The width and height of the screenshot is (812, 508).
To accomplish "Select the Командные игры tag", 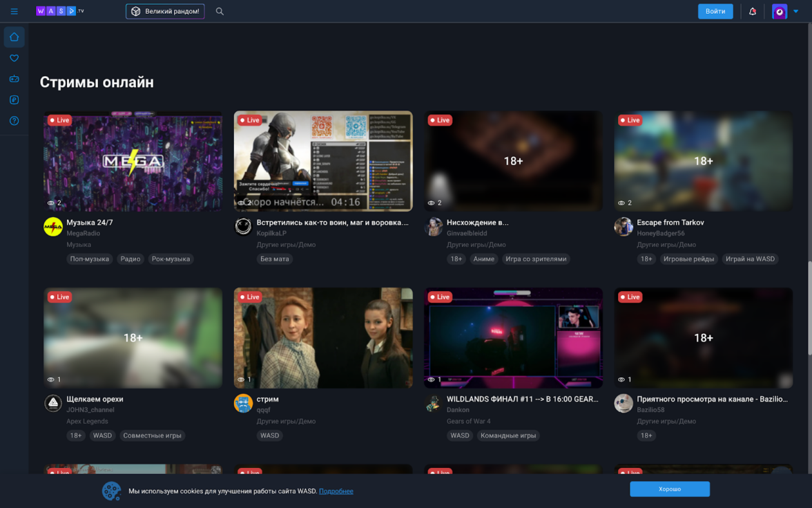I will [508, 435].
